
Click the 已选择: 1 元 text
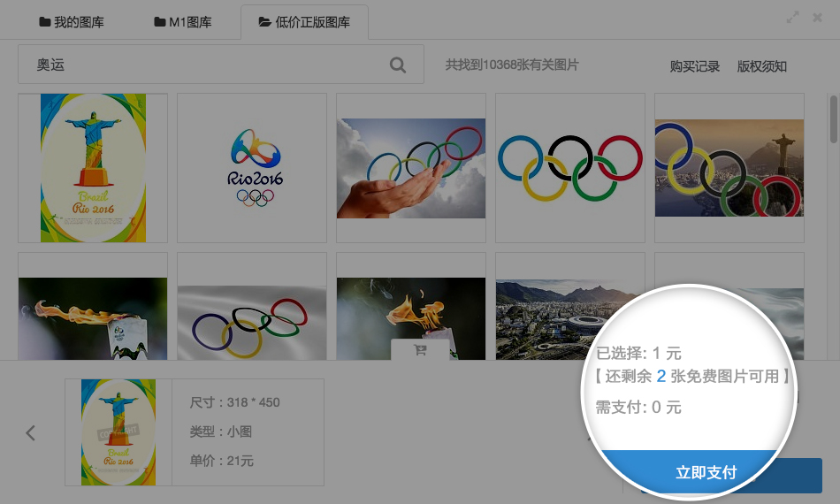tap(638, 354)
